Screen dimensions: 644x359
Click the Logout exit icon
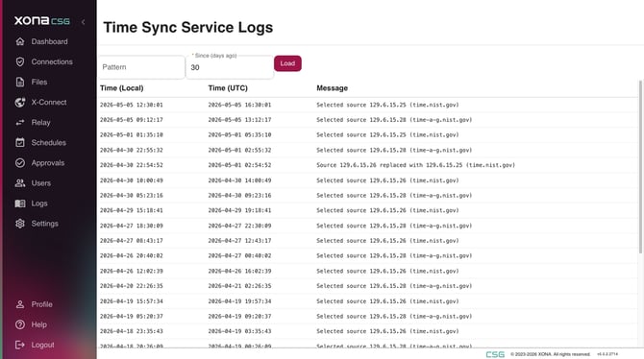pos(20,345)
